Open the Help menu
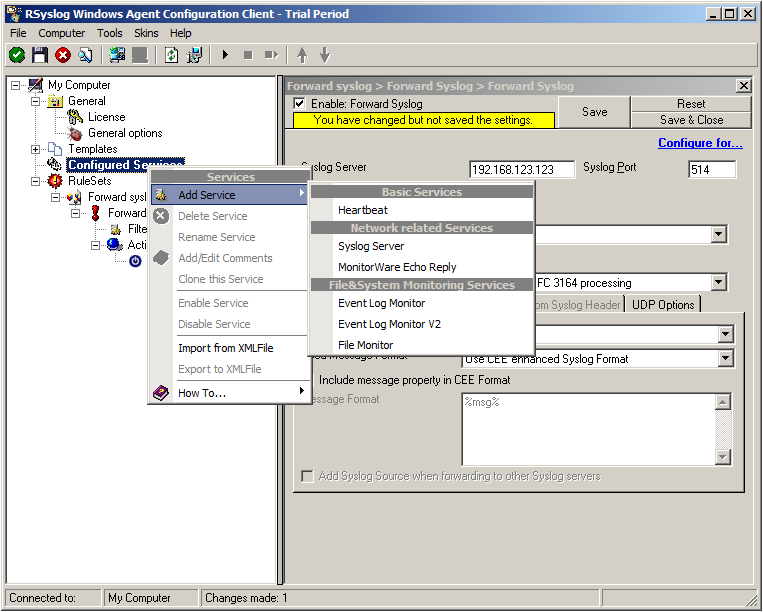Viewport: 763px width, 612px height. pyautogui.click(x=181, y=33)
